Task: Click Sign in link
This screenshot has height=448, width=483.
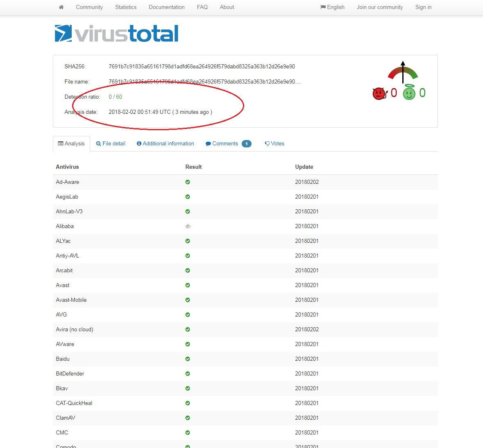Action: pos(423,7)
